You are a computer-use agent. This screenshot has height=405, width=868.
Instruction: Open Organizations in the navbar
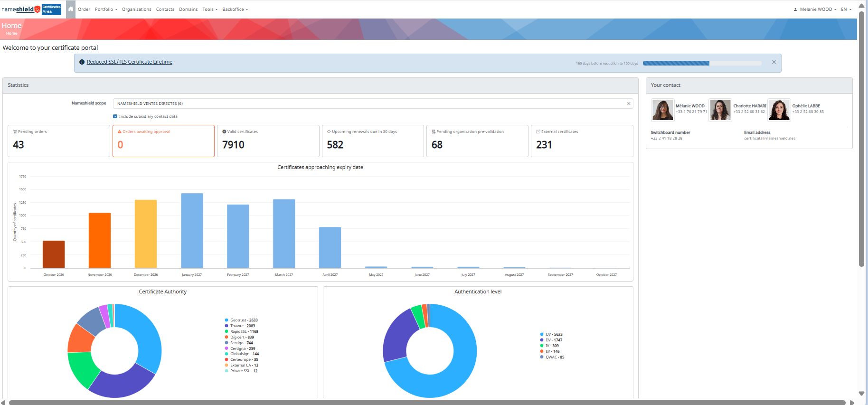pos(137,9)
